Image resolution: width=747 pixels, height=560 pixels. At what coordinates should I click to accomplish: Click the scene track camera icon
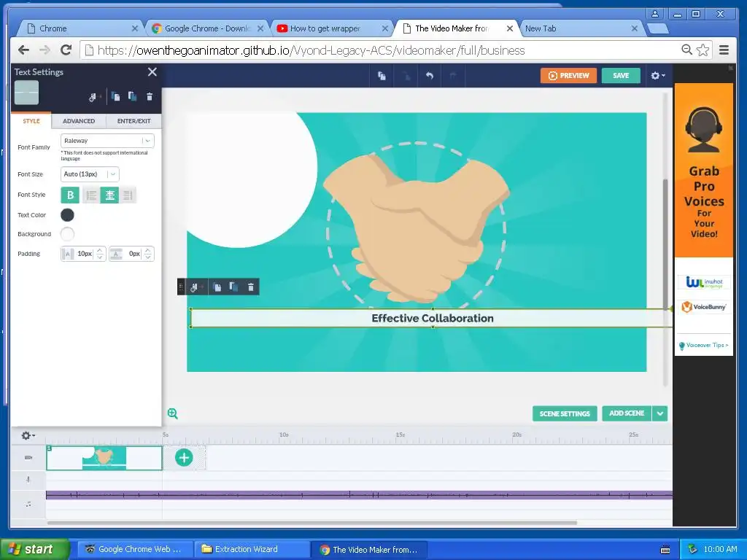click(x=28, y=458)
